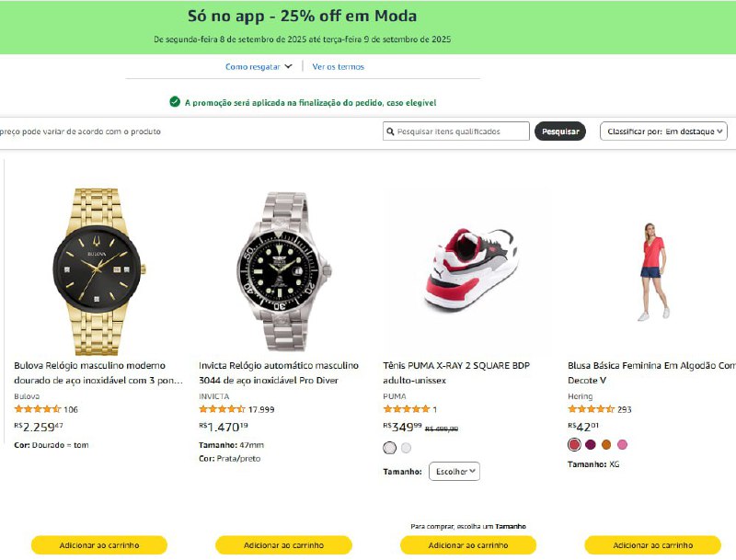The height and width of the screenshot is (560, 736).
Task: Click the 'Ver os termos' link
Action: 339,66
